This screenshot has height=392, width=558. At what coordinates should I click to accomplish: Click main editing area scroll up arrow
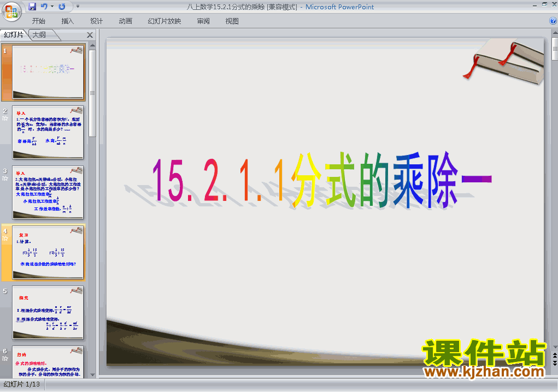(555, 33)
